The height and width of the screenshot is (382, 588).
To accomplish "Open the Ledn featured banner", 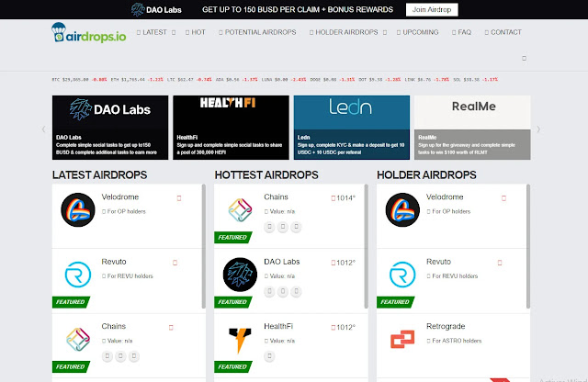I will coord(352,128).
